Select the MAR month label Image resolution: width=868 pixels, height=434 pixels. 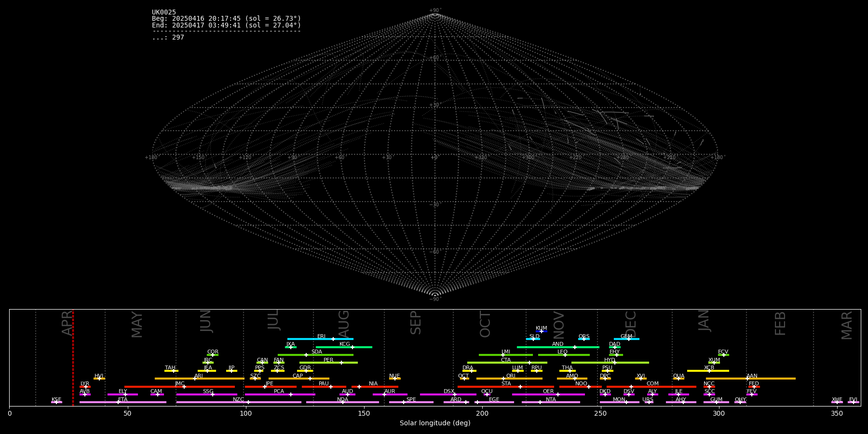tap(847, 325)
